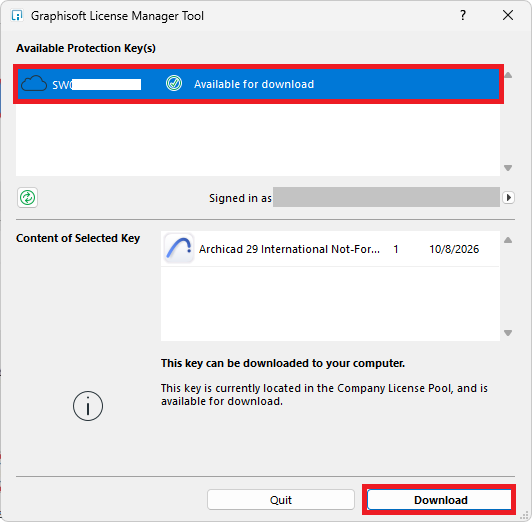Refresh the protection key list

[27, 197]
